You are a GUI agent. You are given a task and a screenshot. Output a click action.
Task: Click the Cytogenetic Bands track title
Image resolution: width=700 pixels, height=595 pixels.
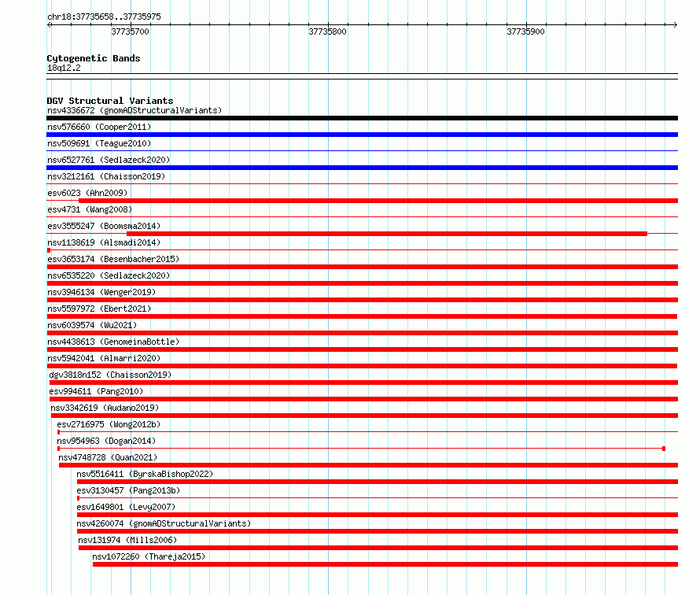click(94, 58)
